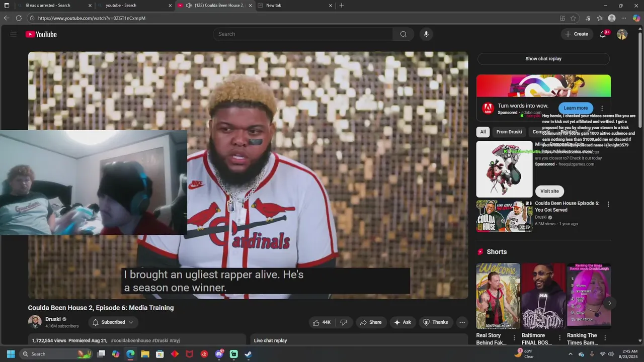This screenshot has height=362, width=644.
Task: Switch to the 'New tab' tab
Action: 295,6
